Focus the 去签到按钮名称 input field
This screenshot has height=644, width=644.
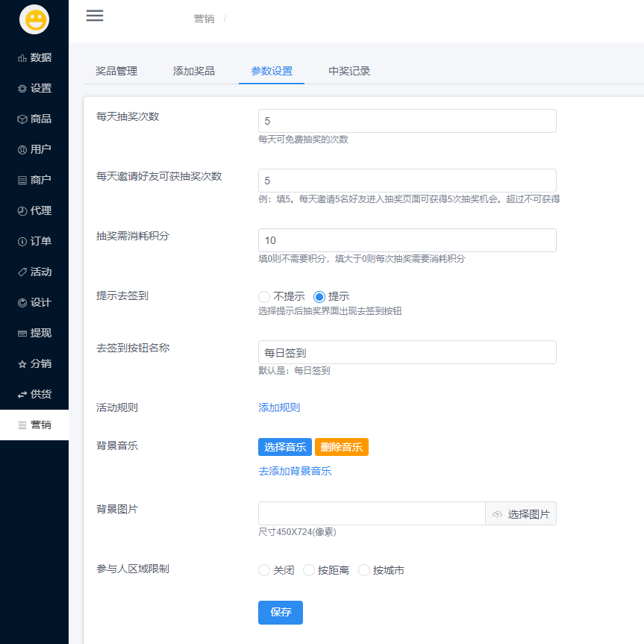click(x=407, y=352)
